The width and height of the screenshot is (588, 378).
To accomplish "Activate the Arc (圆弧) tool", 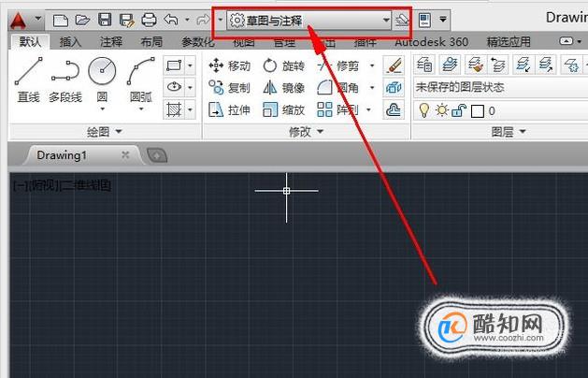I will click(140, 82).
